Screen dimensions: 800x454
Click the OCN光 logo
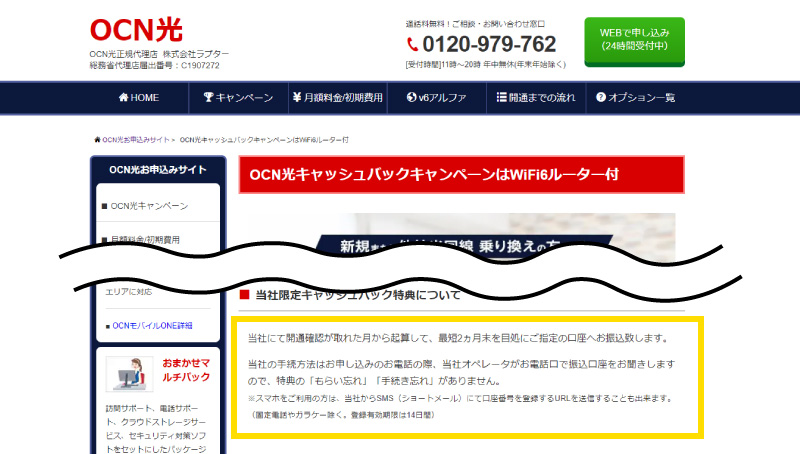tap(136, 30)
